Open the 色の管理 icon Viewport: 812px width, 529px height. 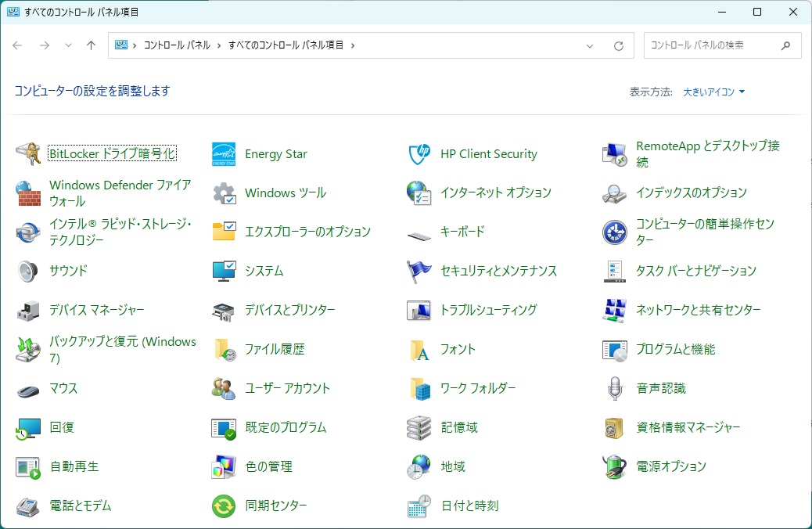pos(224,466)
